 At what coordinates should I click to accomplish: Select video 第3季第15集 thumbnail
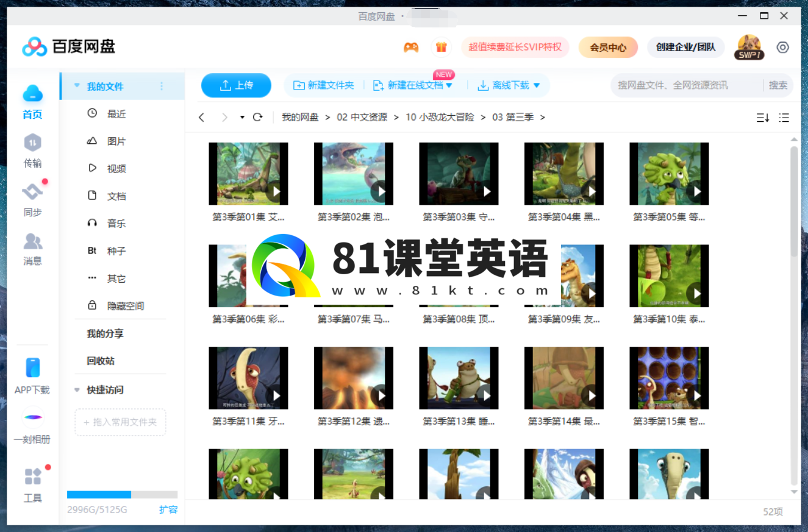click(669, 378)
